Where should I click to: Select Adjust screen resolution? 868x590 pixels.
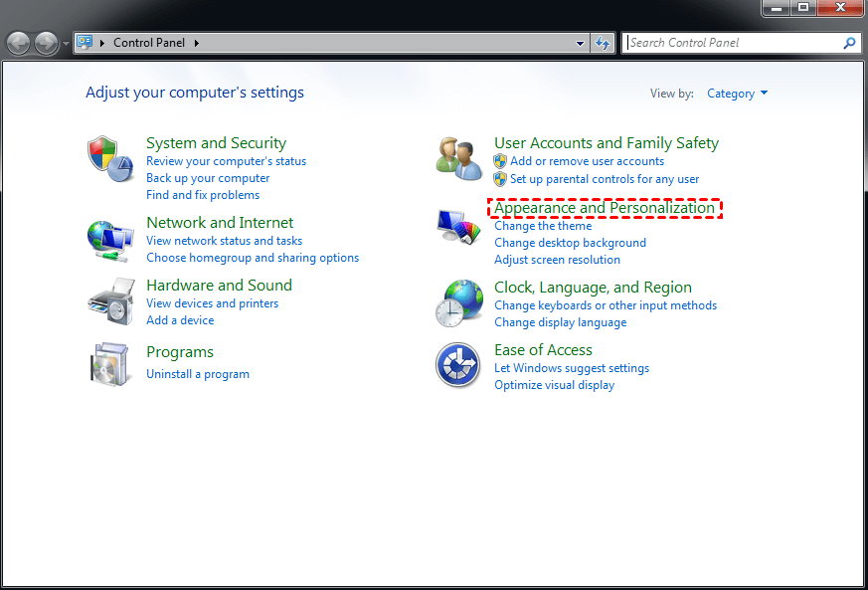point(557,260)
